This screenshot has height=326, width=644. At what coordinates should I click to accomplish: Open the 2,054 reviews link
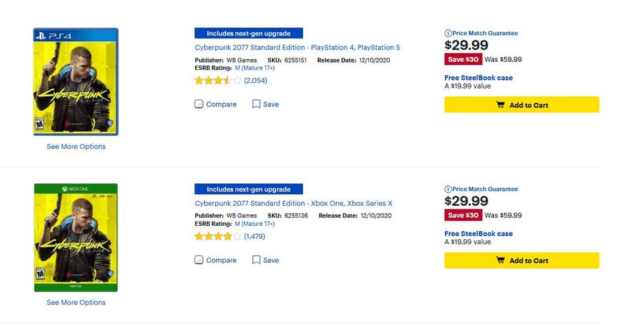pyautogui.click(x=256, y=80)
